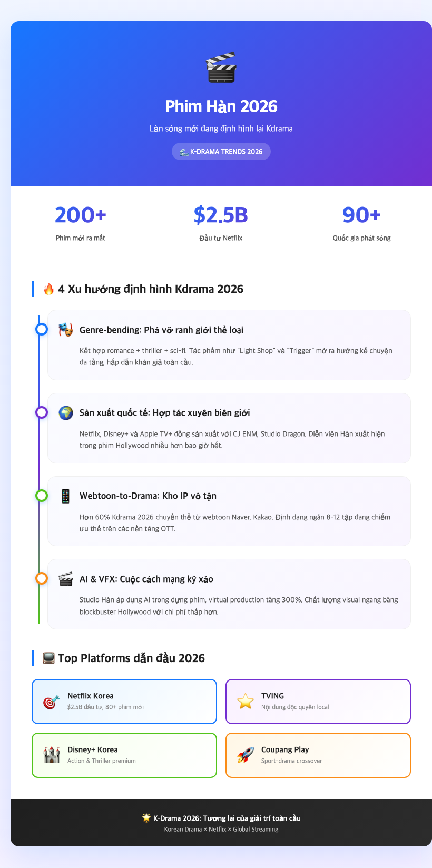
Task: Click the clapper icon beside AI & VFX
Action: [65, 579]
